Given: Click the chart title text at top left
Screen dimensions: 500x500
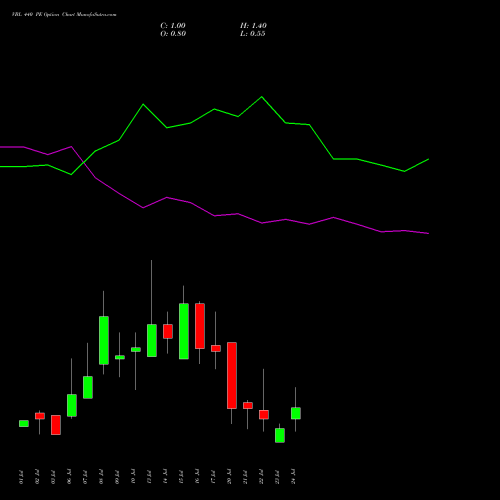Looking at the screenshot, I should (x=64, y=15).
